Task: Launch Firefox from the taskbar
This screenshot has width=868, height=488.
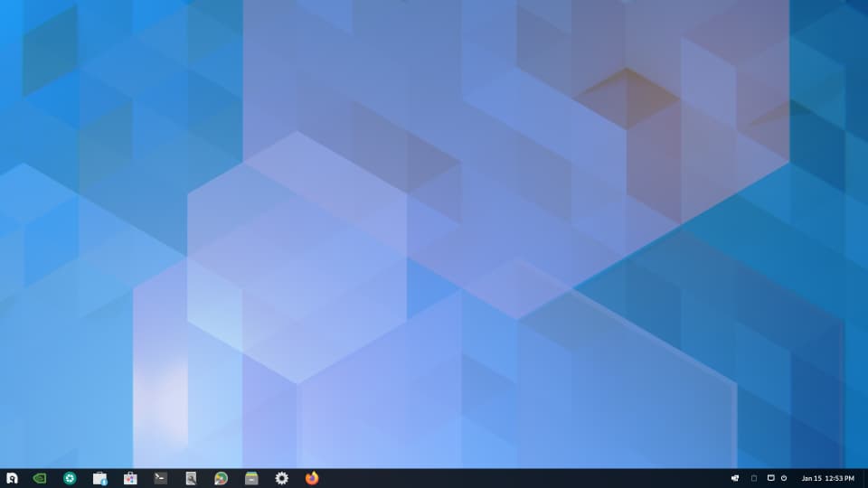Action: [312, 478]
